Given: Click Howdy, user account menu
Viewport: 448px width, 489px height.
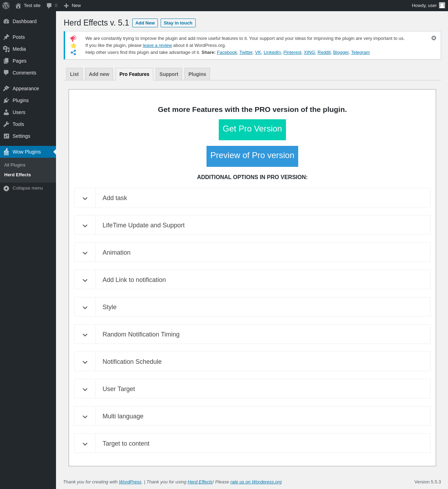Looking at the screenshot, I should 428,6.
